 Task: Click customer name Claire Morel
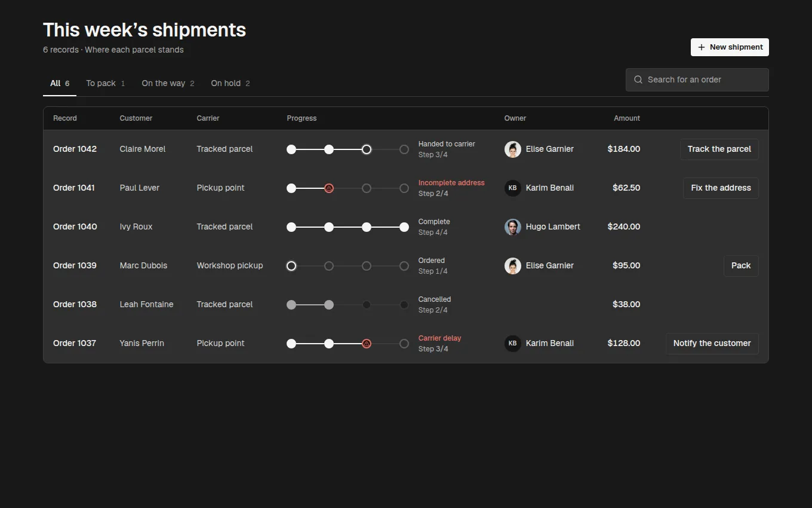[x=143, y=149]
